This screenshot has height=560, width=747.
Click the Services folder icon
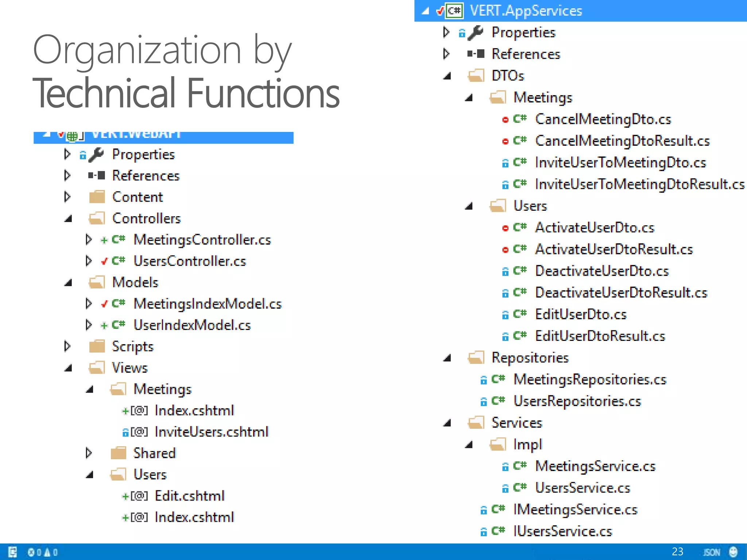(476, 423)
